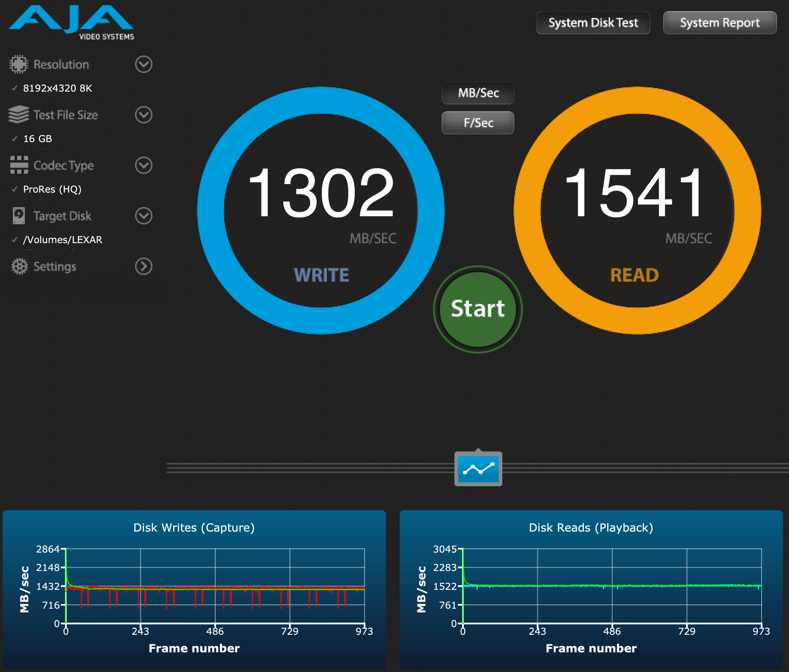Switch to System Disk Test view
Image resolution: width=789 pixels, height=672 pixels.
tap(593, 23)
